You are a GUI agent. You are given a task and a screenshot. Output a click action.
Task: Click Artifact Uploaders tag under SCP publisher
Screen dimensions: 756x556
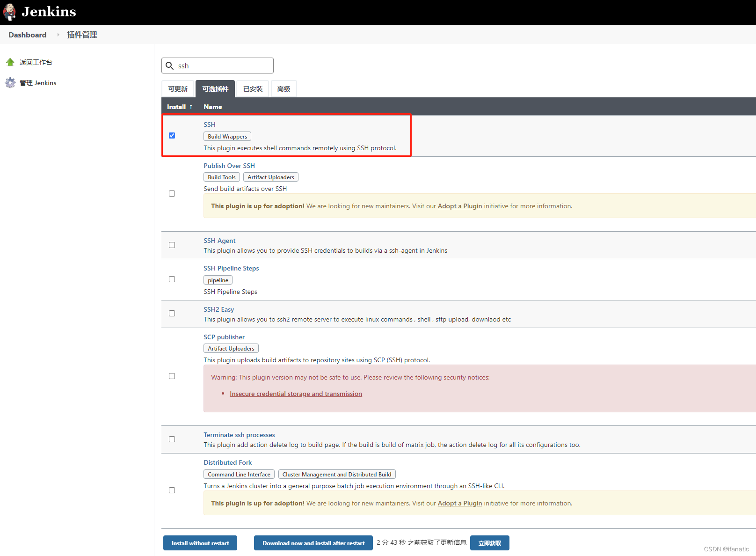(231, 348)
